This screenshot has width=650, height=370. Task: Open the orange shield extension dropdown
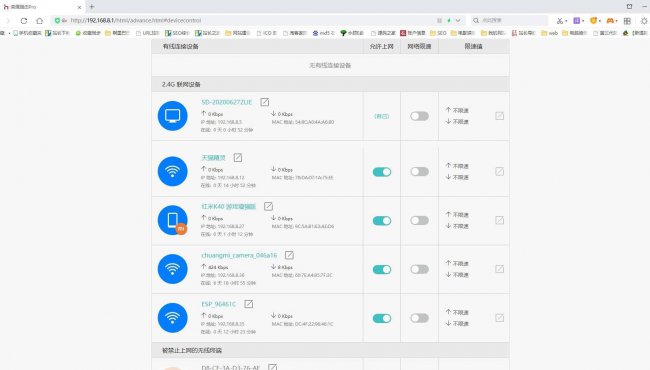pyautogui.click(x=599, y=21)
